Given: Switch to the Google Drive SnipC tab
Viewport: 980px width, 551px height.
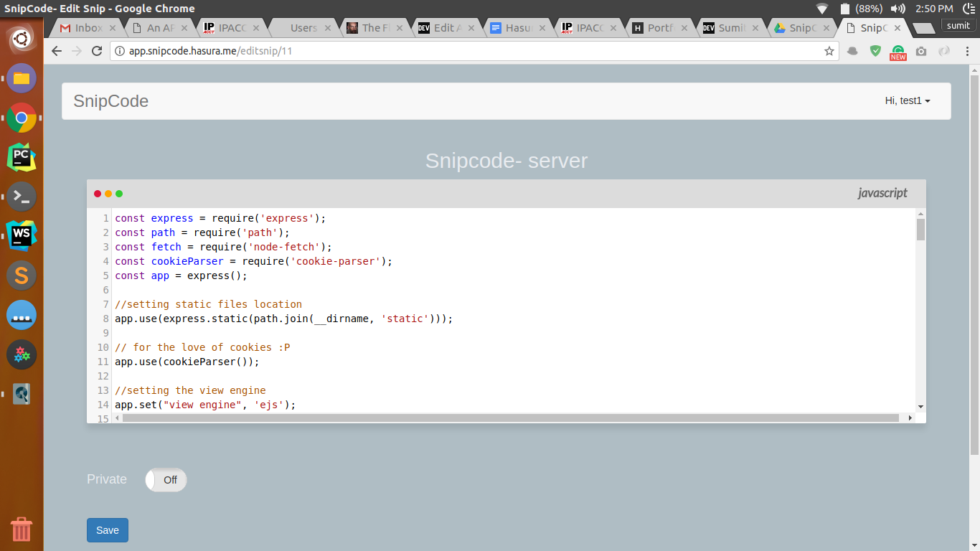Looking at the screenshot, I should [801, 28].
